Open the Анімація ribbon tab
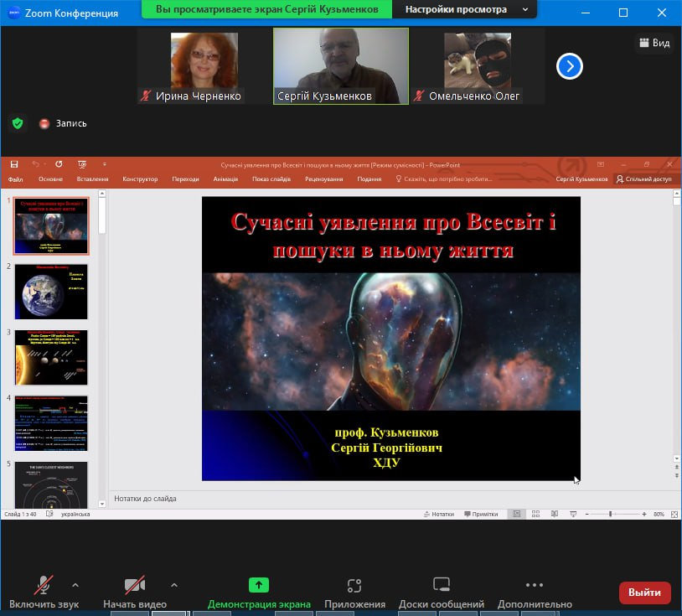This screenshot has height=616, width=682. 225,179
